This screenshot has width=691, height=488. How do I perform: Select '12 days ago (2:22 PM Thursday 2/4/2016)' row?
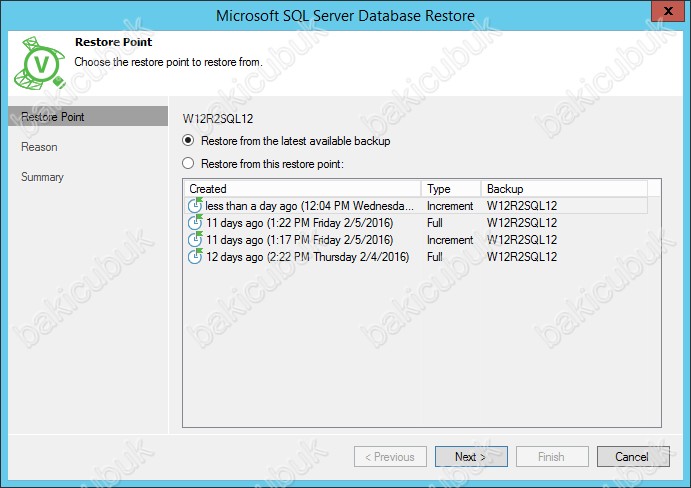click(416, 257)
